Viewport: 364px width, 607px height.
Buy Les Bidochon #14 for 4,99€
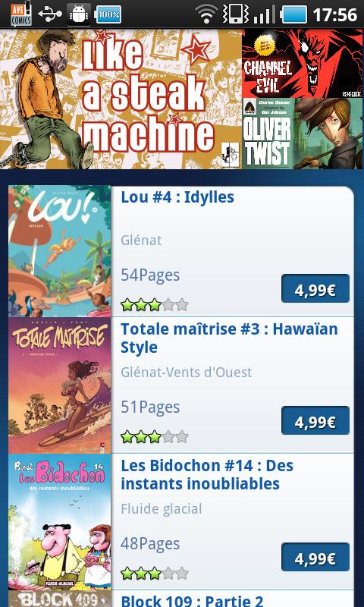tap(315, 557)
